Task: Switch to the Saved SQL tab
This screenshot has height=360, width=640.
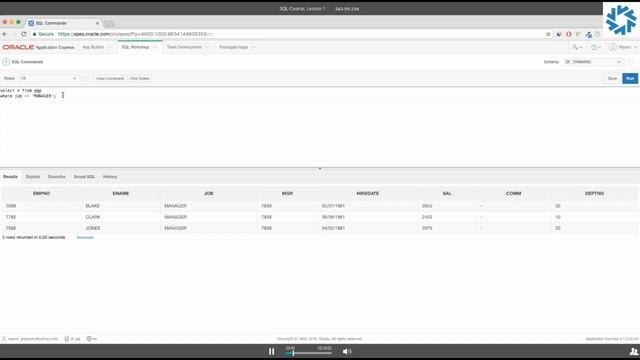Action: 84,177
